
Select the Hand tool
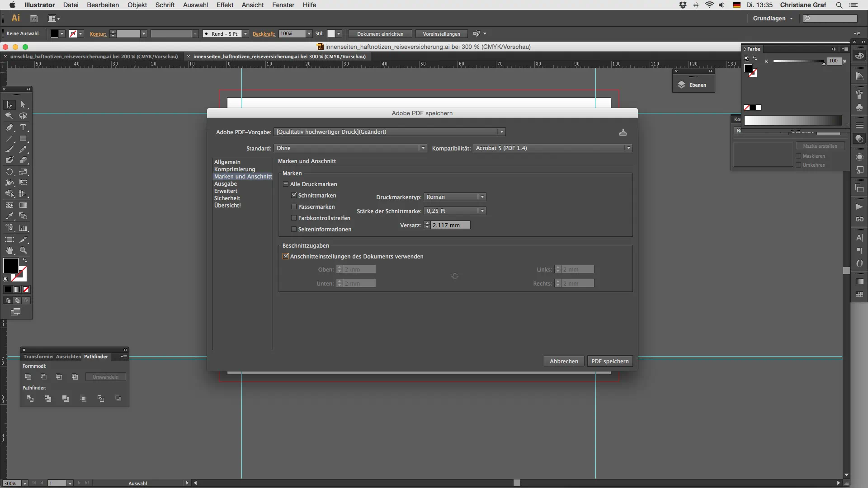pos(9,250)
